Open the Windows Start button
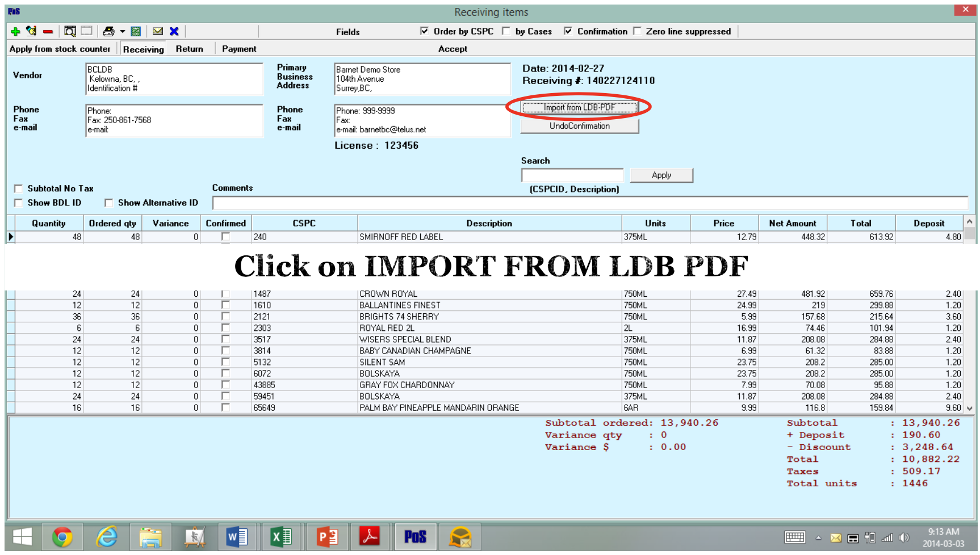The height and width of the screenshot is (555, 980). [23, 537]
